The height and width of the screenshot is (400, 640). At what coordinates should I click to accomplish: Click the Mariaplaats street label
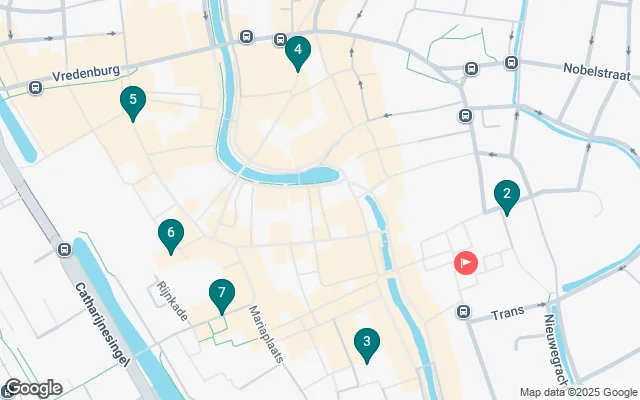(266, 334)
